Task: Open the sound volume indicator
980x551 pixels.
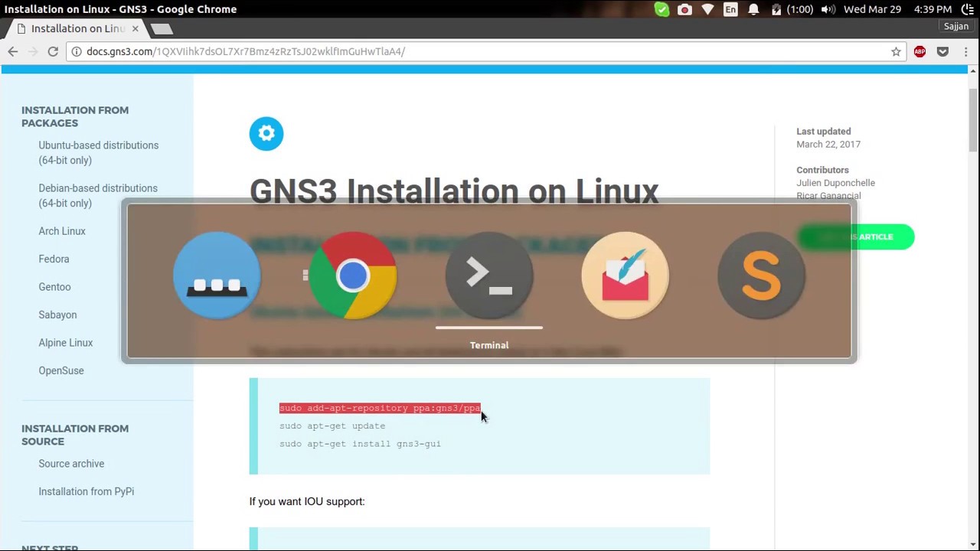Action: click(x=828, y=9)
